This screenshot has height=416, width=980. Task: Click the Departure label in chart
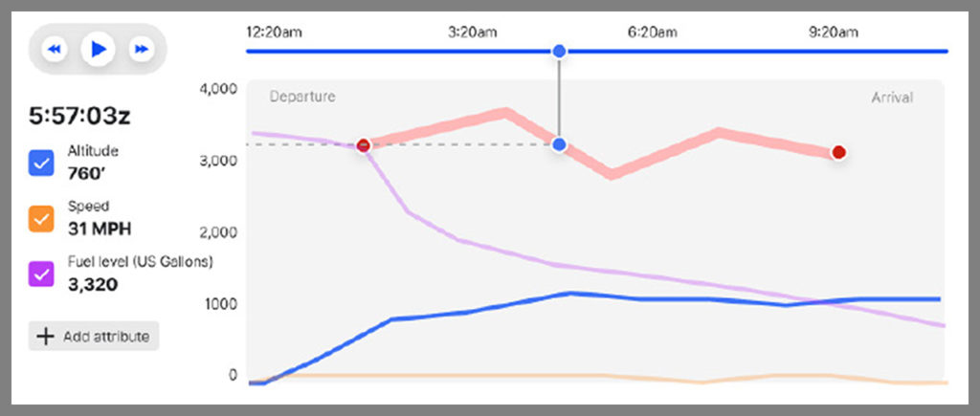click(302, 97)
